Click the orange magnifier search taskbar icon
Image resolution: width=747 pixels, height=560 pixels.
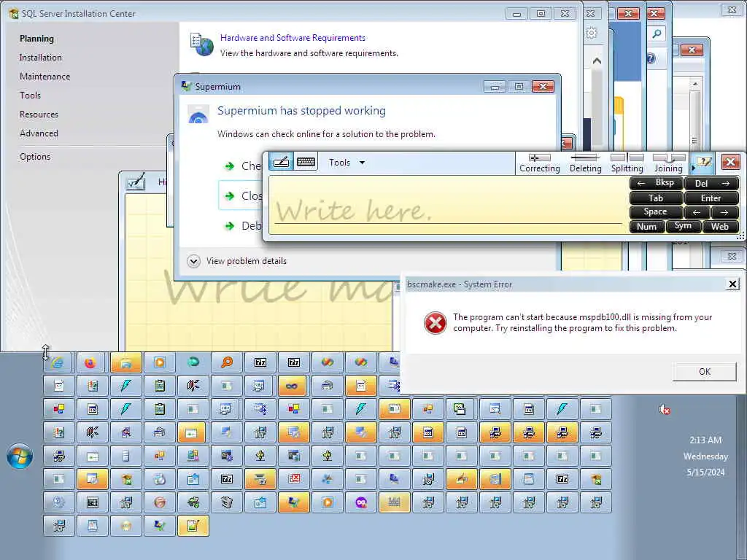click(x=227, y=363)
